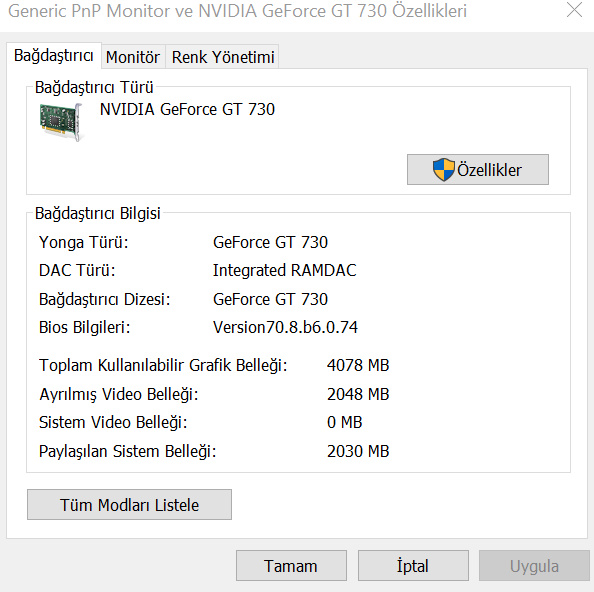Open the Renk Yönetimi tab
The width and height of the screenshot is (594, 592).
(x=223, y=57)
